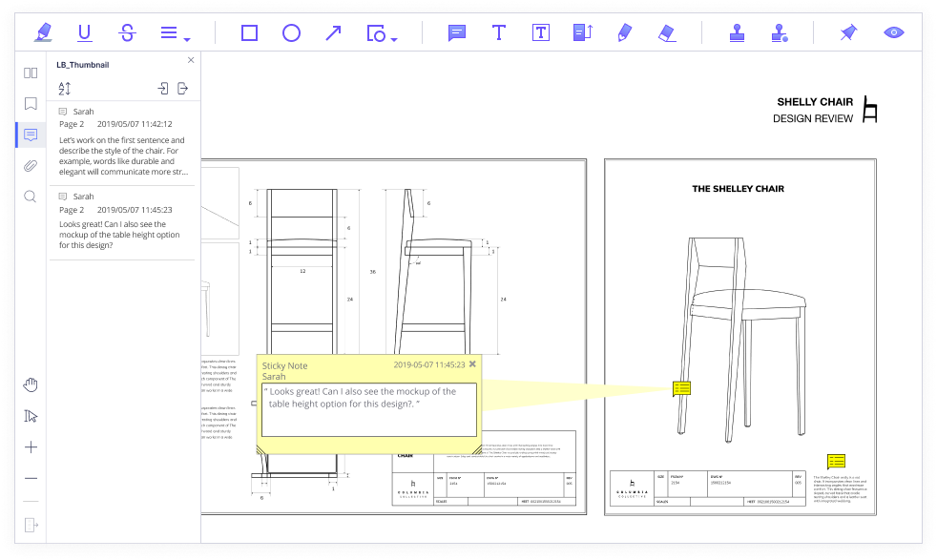Select the Arrow drawing tool
The image size is (937, 560).
pos(333,32)
